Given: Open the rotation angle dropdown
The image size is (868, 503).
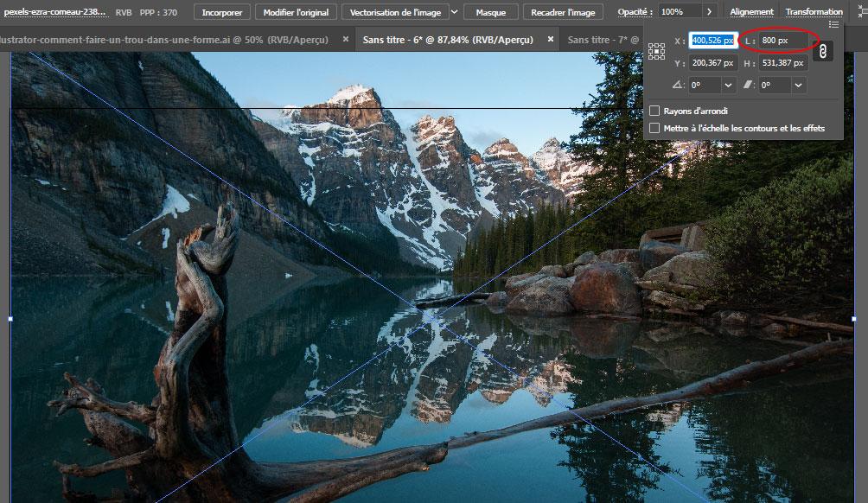Looking at the screenshot, I should click(x=729, y=86).
